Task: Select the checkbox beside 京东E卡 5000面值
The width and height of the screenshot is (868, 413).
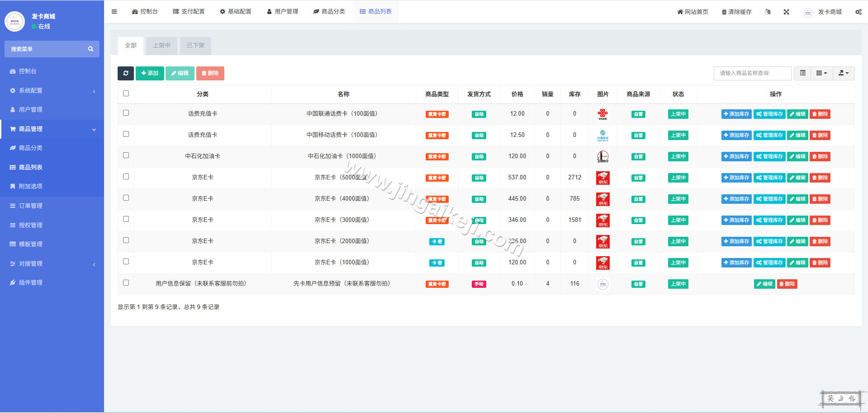Action: [126, 177]
